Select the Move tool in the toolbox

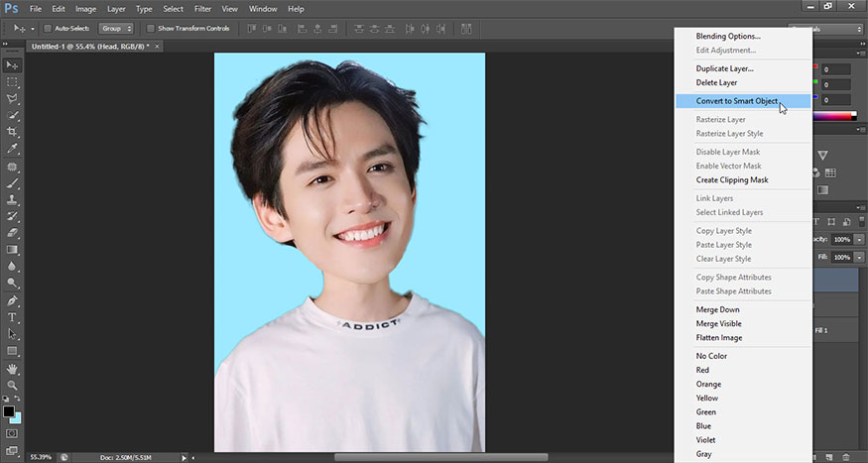click(x=12, y=65)
